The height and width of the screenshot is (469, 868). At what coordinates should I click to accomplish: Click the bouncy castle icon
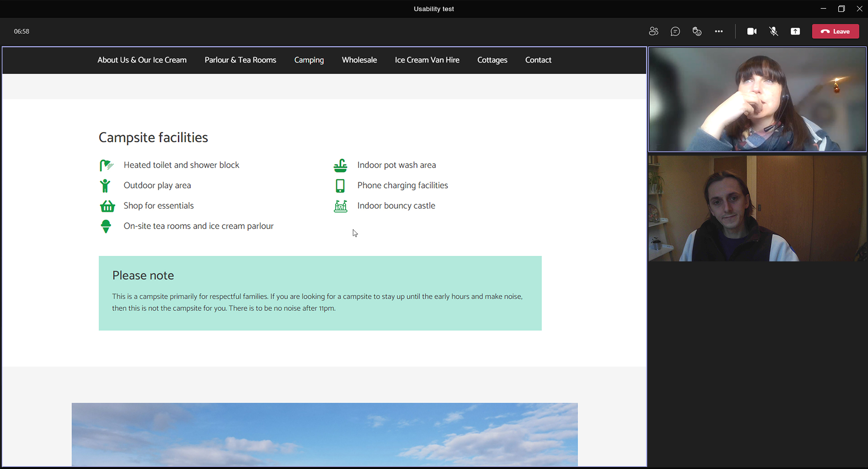pos(340,206)
